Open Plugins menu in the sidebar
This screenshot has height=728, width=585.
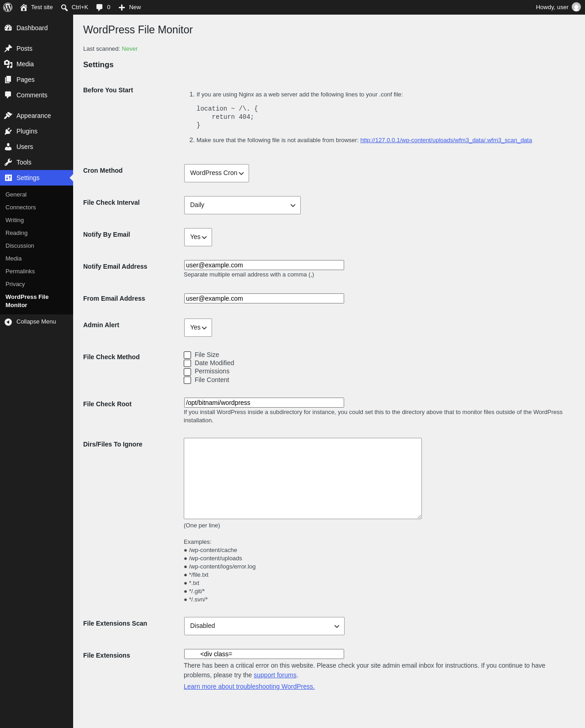tap(37, 131)
